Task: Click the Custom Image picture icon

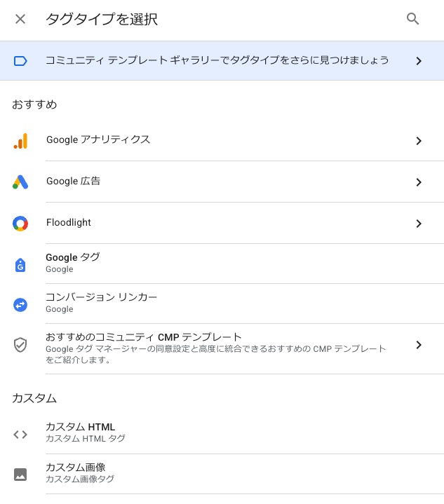Action: (20, 475)
